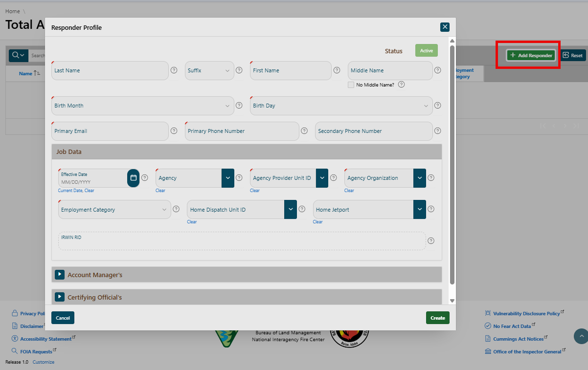Screen dimensions: 588x370
Task: Open the search column selector magnifier
Action: 18,55
